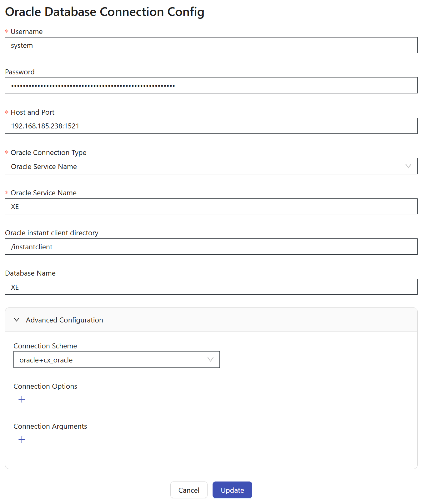Click the Host and Port label
The height and width of the screenshot is (504, 422).
(x=33, y=112)
